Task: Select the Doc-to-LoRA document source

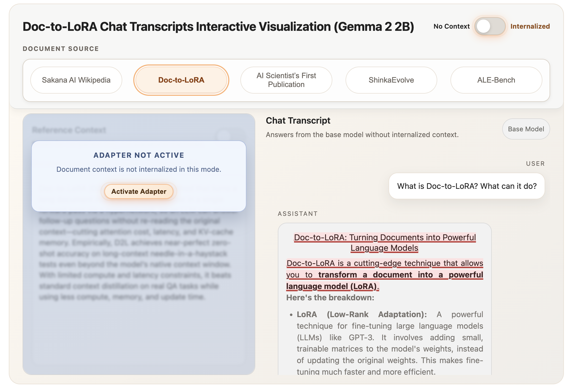Action: 181,80
